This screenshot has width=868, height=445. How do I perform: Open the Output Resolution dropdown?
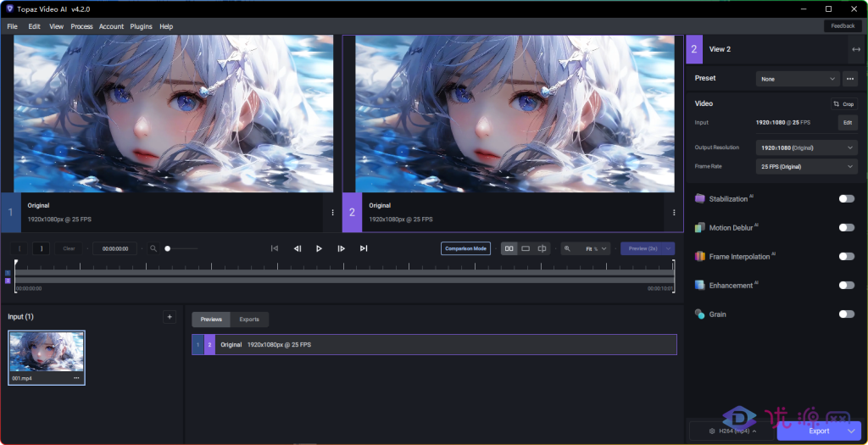(x=807, y=148)
